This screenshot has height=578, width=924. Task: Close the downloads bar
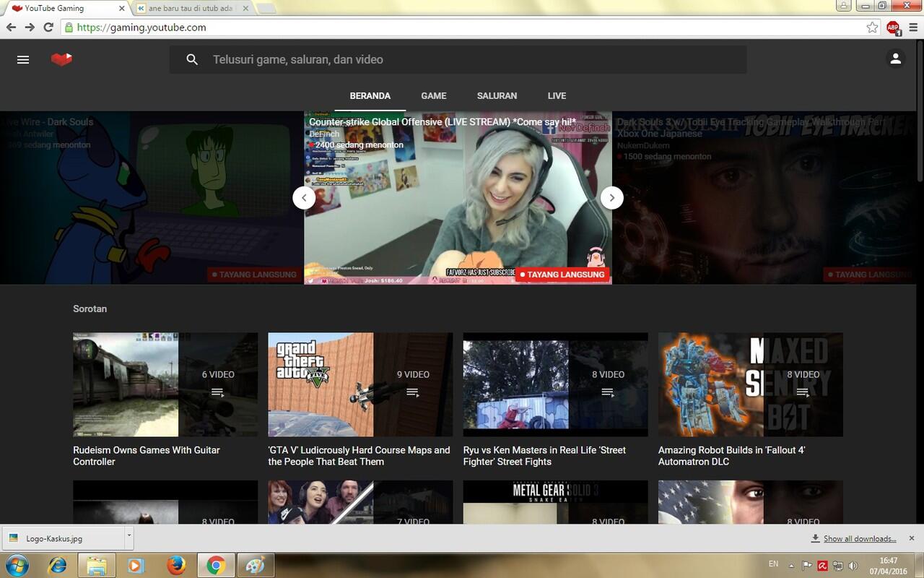click(x=912, y=538)
